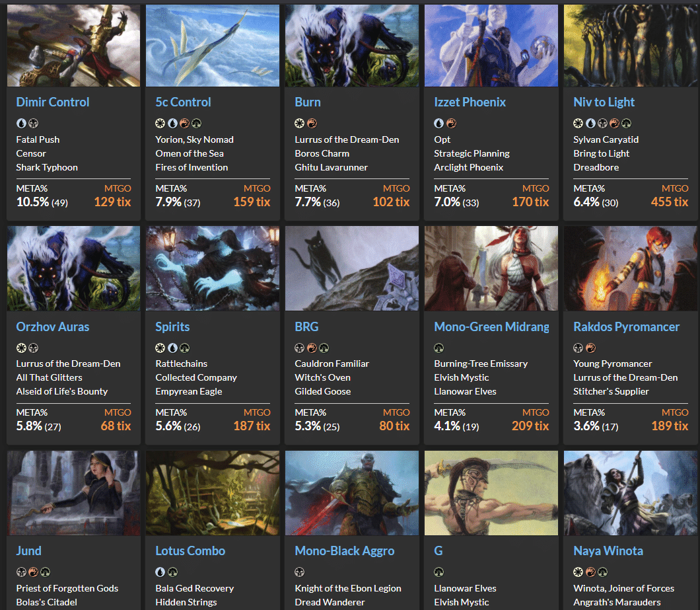Click the red mana icon under Jund

pyautogui.click(x=34, y=572)
